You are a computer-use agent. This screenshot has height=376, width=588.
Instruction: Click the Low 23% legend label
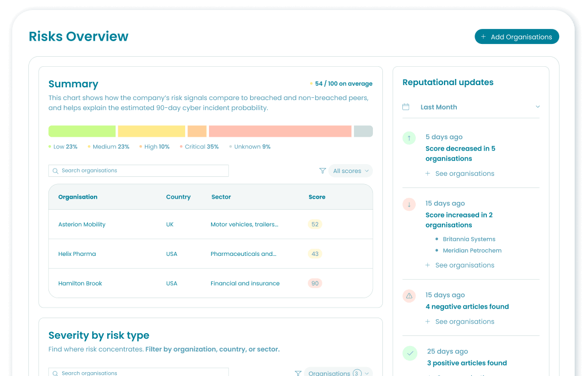point(63,147)
